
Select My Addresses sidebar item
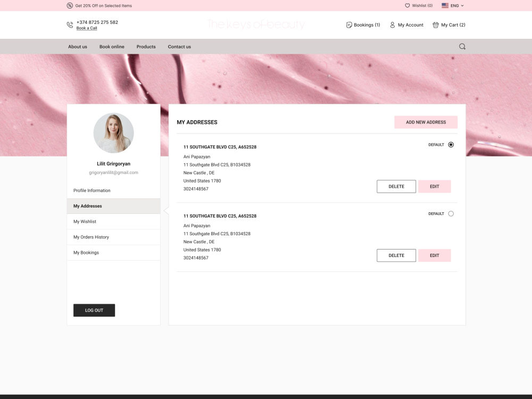point(114,206)
